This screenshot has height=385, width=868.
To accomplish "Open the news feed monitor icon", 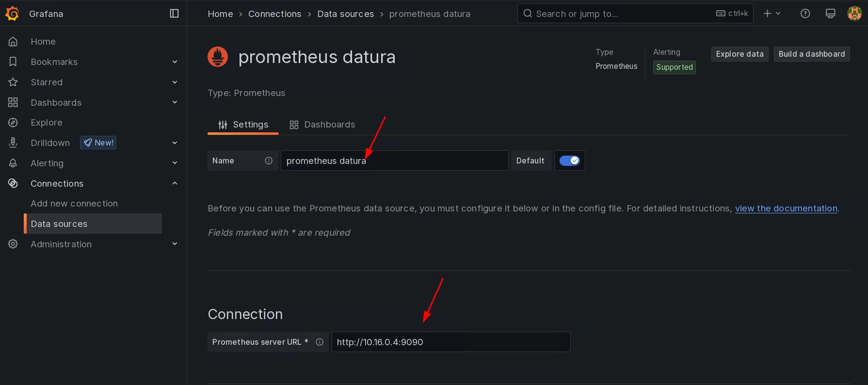I will click(x=830, y=14).
